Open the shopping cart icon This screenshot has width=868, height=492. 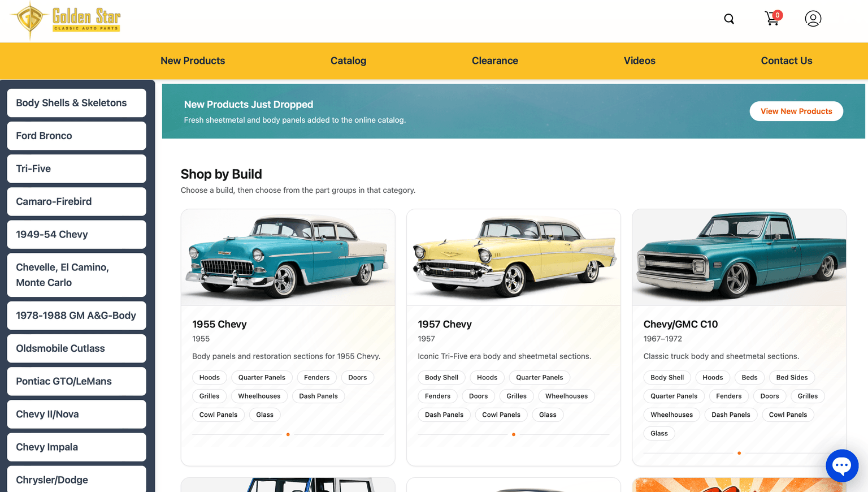[x=772, y=19]
